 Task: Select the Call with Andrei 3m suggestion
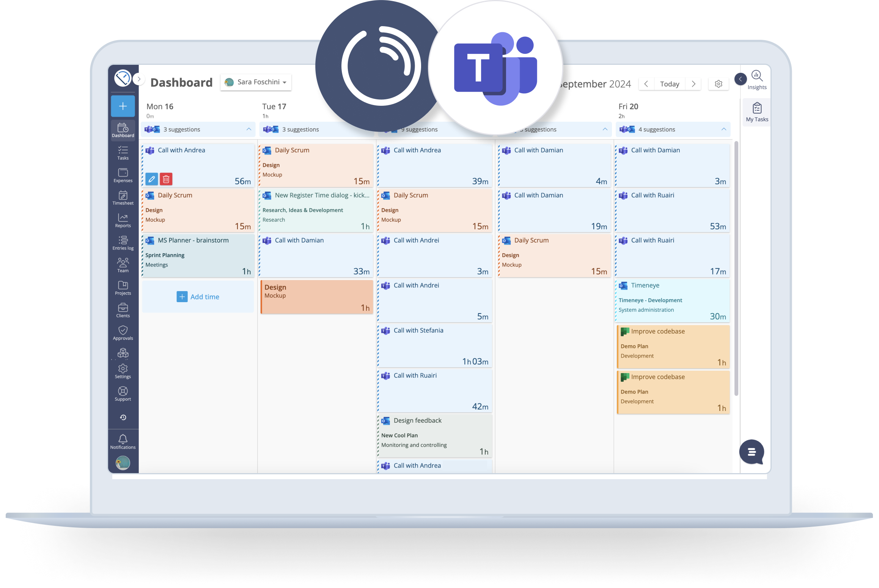pyautogui.click(x=435, y=256)
